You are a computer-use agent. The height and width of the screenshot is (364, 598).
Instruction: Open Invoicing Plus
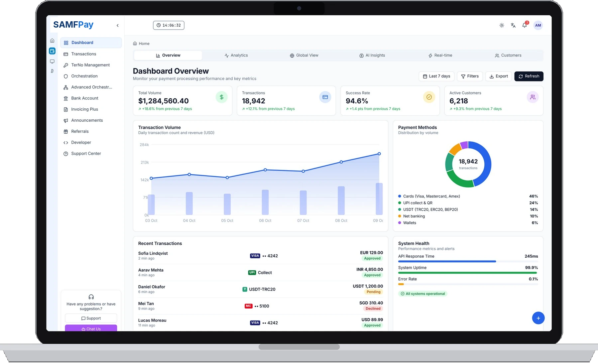pyautogui.click(x=91, y=109)
